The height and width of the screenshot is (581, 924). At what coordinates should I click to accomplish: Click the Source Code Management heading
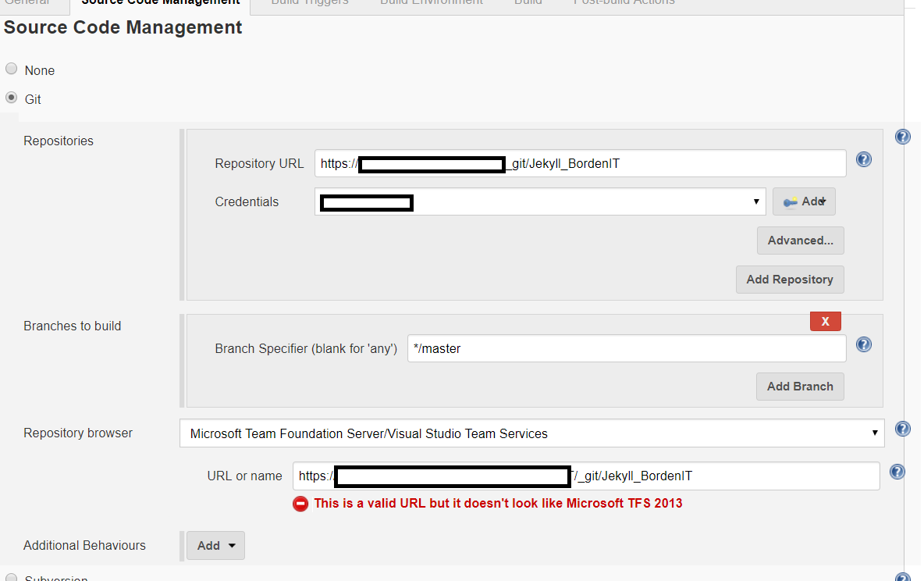(123, 28)
